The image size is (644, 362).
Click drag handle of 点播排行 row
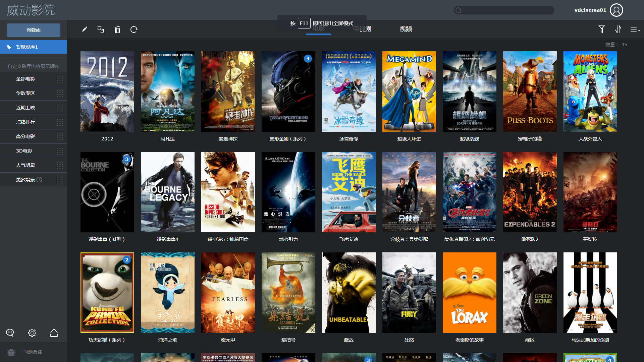(x=60, y=122)
